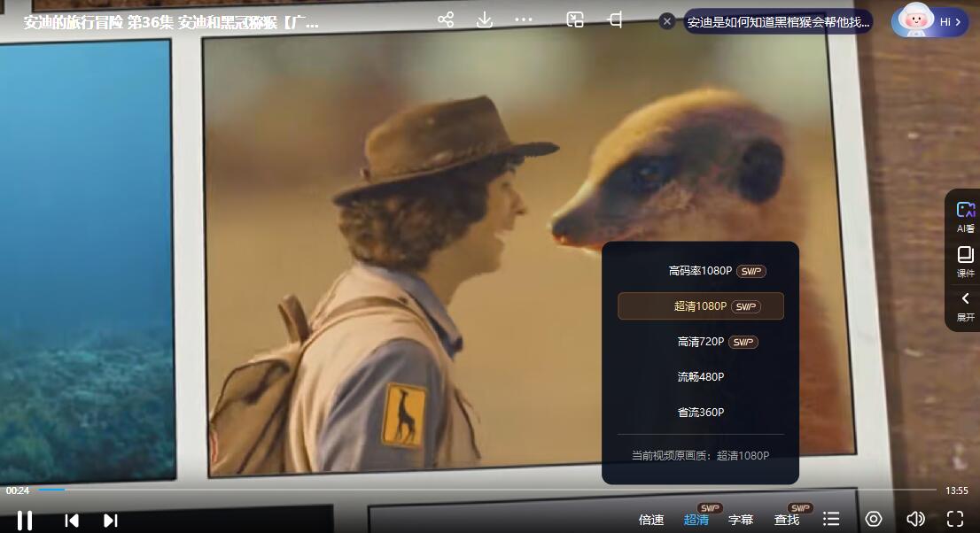The image size is (980, 533).
Task: Open player settings via the hexagon icon
Action: tap(874, 519)
